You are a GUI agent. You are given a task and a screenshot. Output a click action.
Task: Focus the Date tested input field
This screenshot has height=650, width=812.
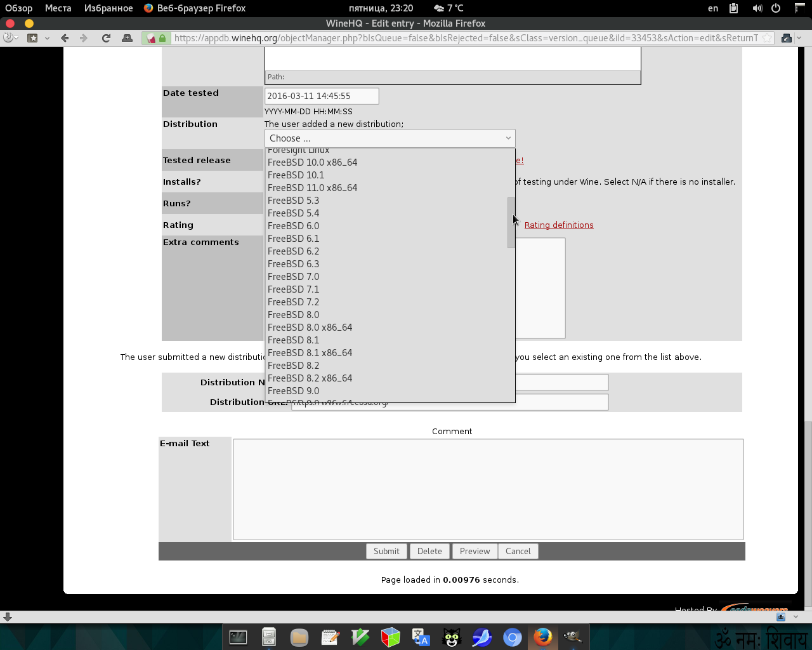(322, 96)
